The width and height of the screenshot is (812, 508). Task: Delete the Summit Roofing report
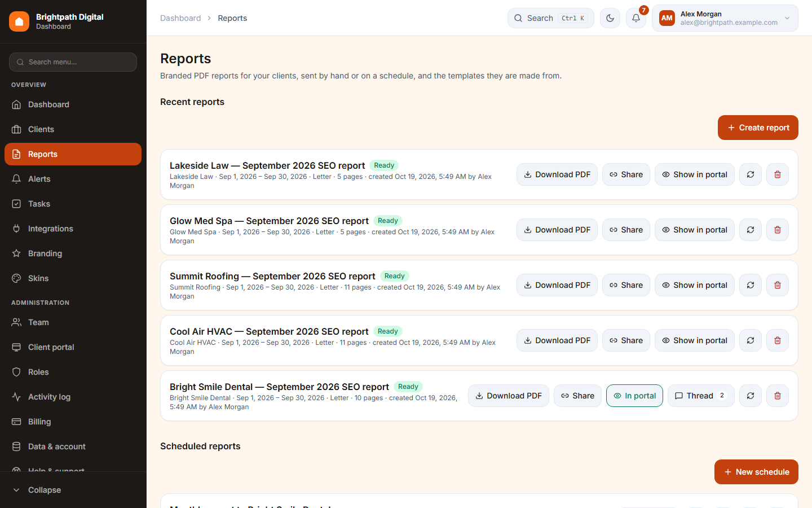778,285
